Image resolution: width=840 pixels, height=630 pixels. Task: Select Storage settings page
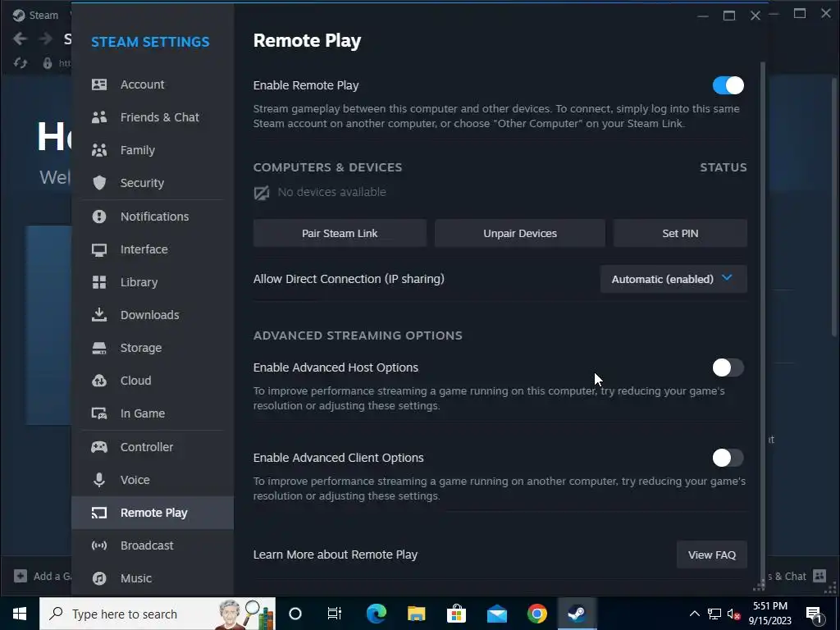[x=152, y=348]
